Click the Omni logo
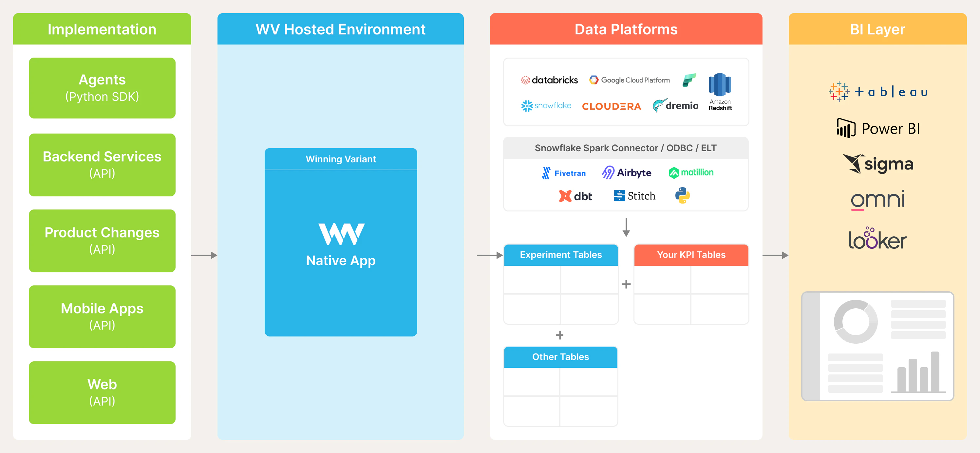This screenshot has height=453, width=980. pyautogui.click(x=878, y=200)
